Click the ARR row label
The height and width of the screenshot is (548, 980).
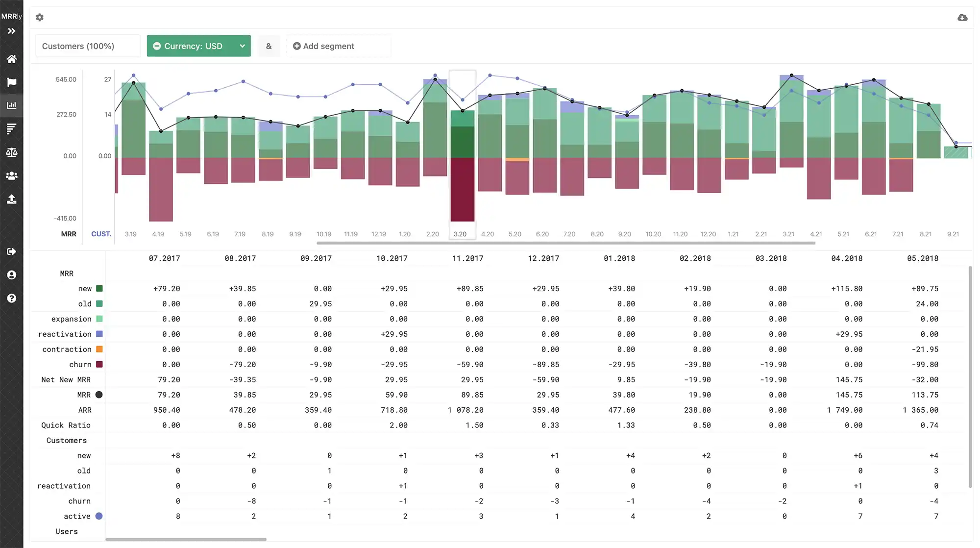[85, 410]
